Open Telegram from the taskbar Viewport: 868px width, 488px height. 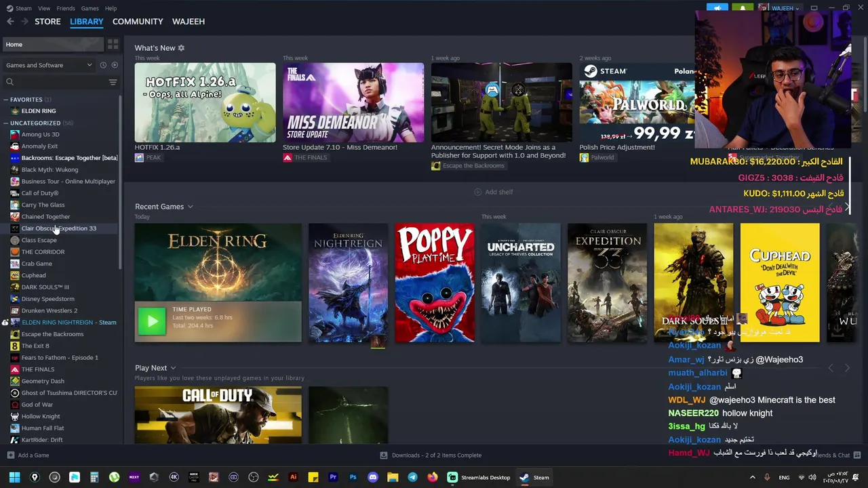tap(412, 477)
